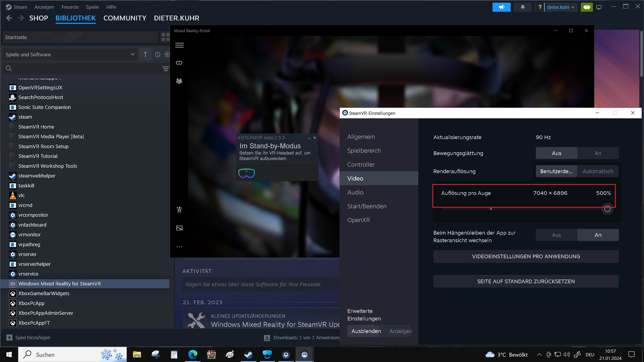Open Microsoft Edge from the taskbar
This screenshot has width=644, height=362.
[193, 354]
